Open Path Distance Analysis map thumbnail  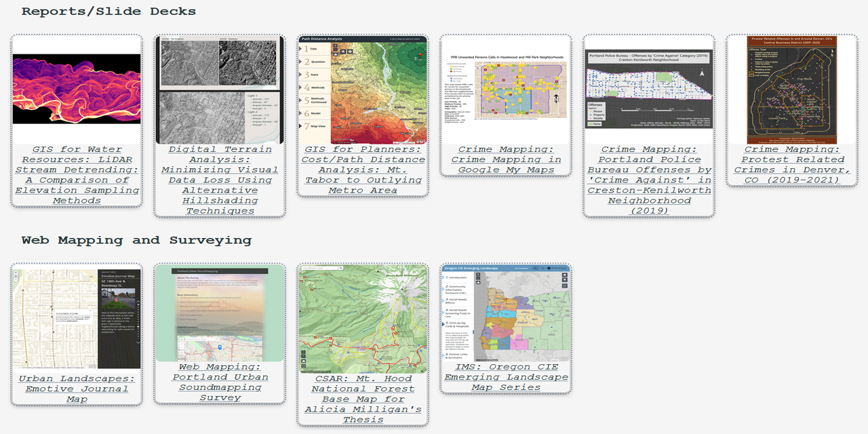tap(363, 90)
